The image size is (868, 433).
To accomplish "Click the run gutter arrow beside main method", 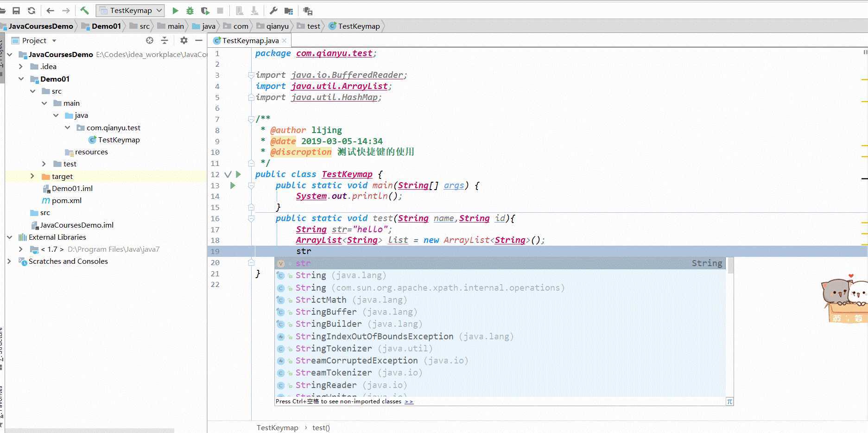I will click(x=233, y=185).
